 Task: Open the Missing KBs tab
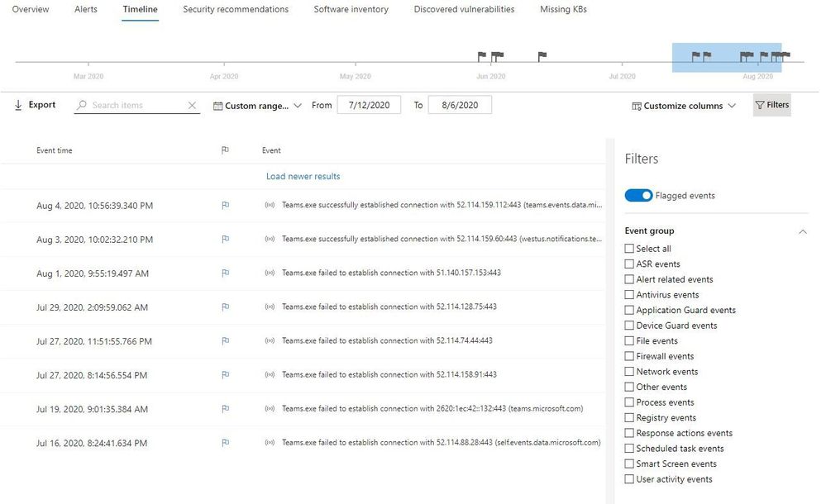563,9
